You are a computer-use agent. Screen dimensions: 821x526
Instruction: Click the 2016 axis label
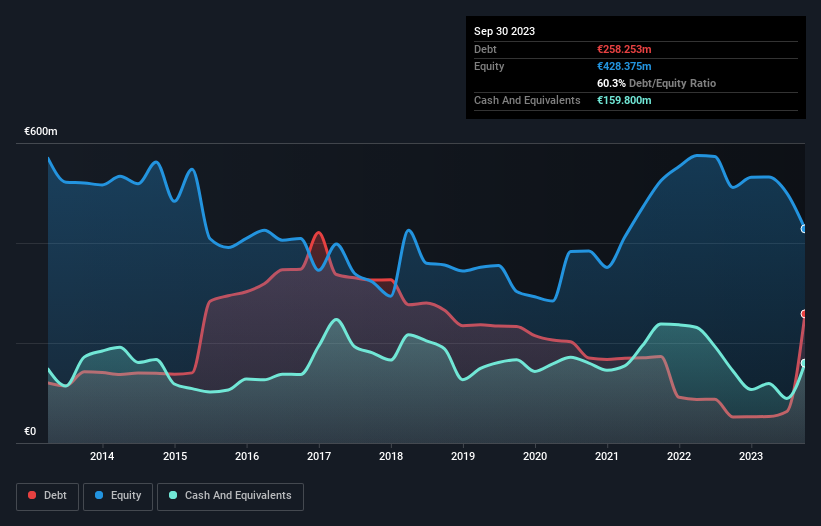coord(247,456)
